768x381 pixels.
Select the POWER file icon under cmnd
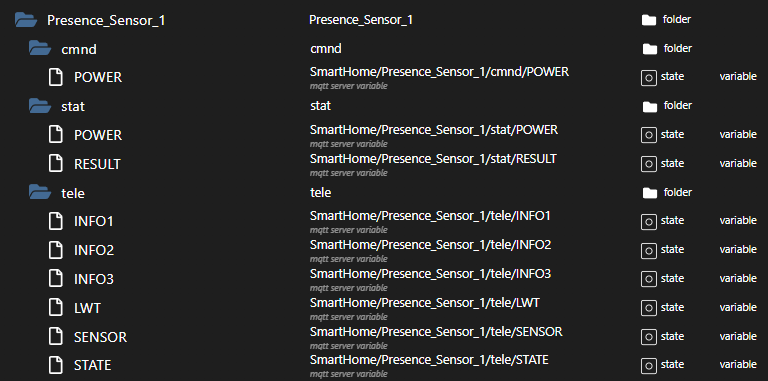[56, 77]
